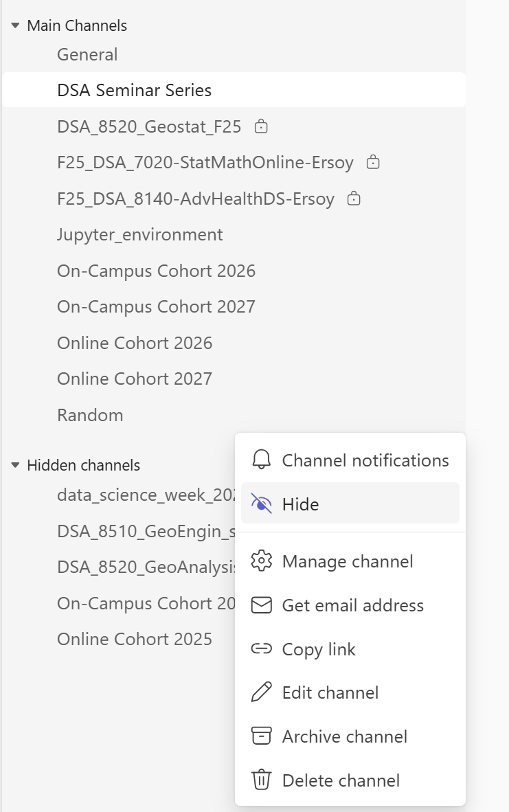
Task: Choose Channel notifications from context menu
Action: tap(350, 460)
